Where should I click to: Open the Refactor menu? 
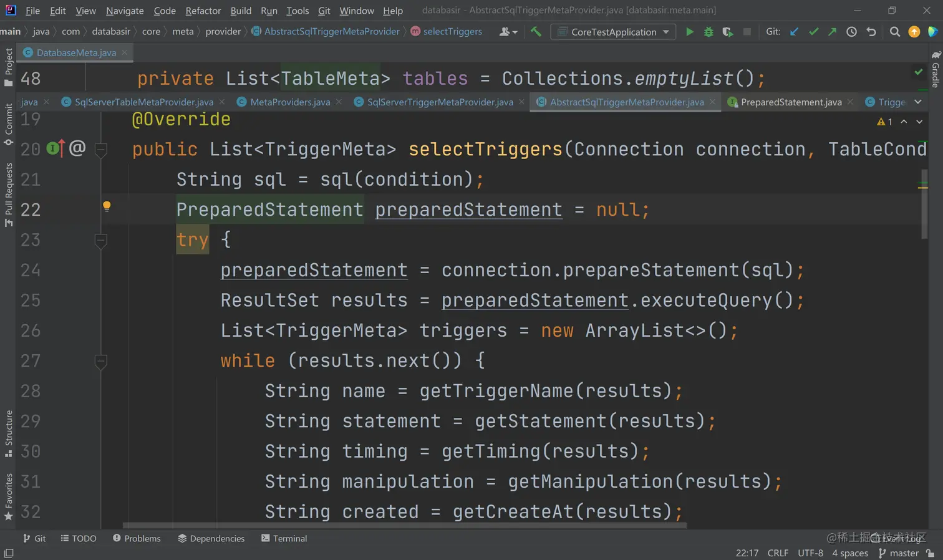tap(203, 11)
